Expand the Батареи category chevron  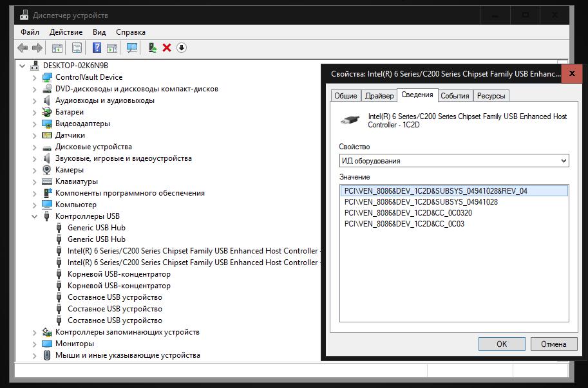[35, 113]
